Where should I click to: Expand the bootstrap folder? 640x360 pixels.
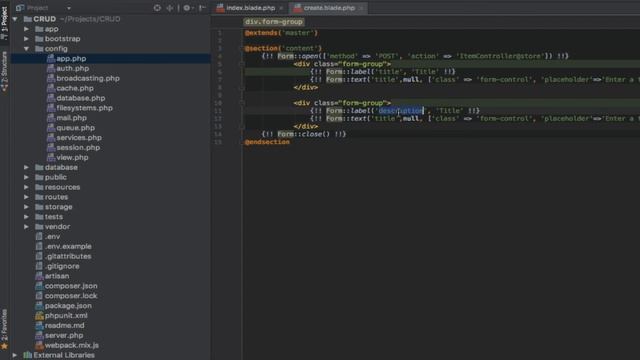(x=27, y=39)
